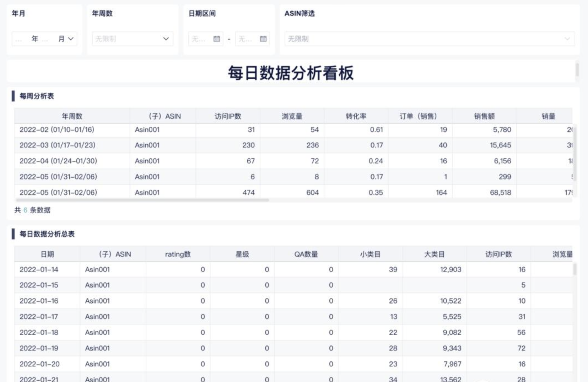
Task: Click the 小类目 column header
Action: tap(370, 254)
